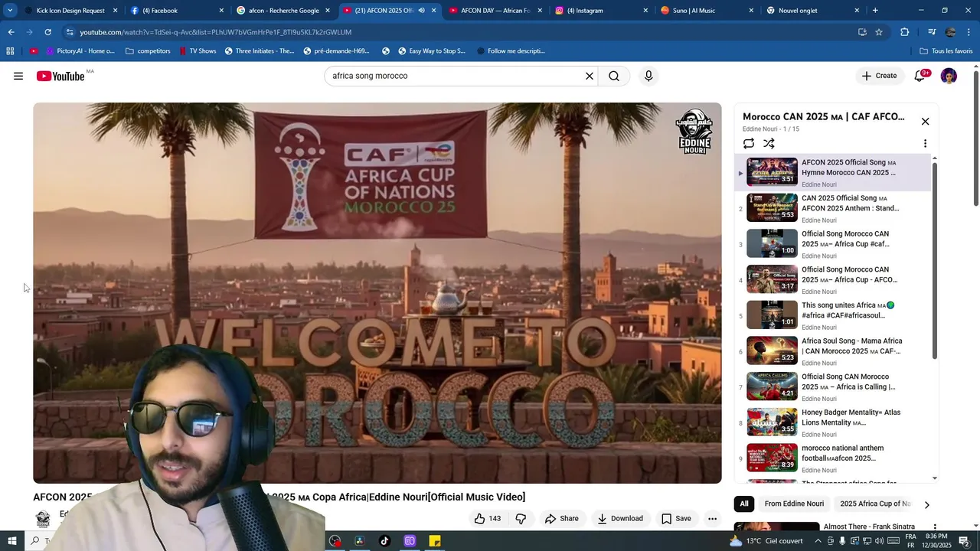Close the playlist panel with X
Image resolution: width=980 pixels, height=551 pixels.
tap(925, 122)
